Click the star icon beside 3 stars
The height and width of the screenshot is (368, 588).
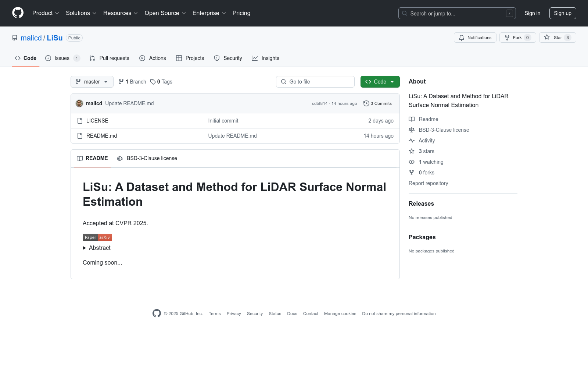pos(412,151)
